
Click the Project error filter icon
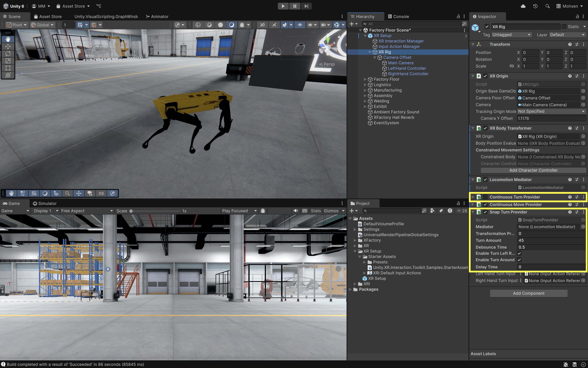(x=450, y=211)
